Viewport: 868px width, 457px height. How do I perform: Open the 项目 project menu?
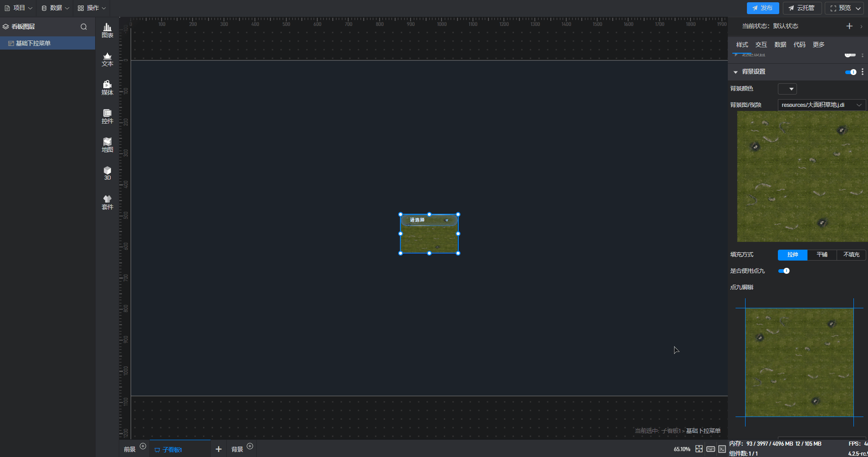pos(19,8)
